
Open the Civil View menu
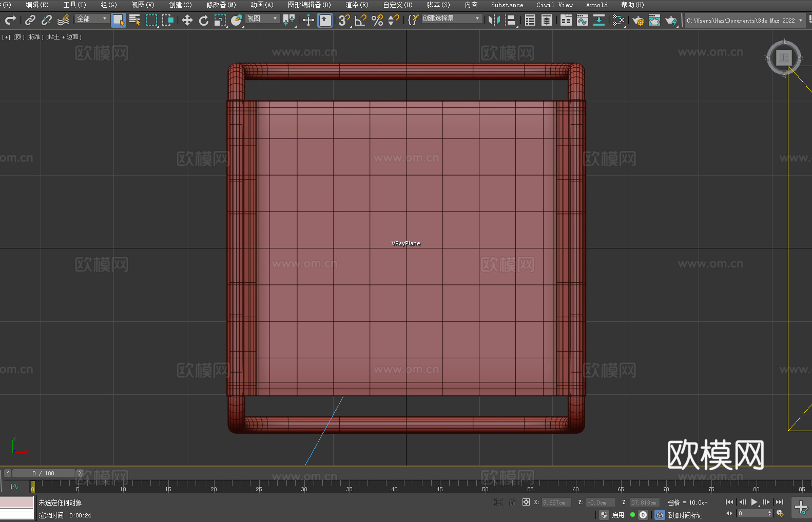coord(554,5)
